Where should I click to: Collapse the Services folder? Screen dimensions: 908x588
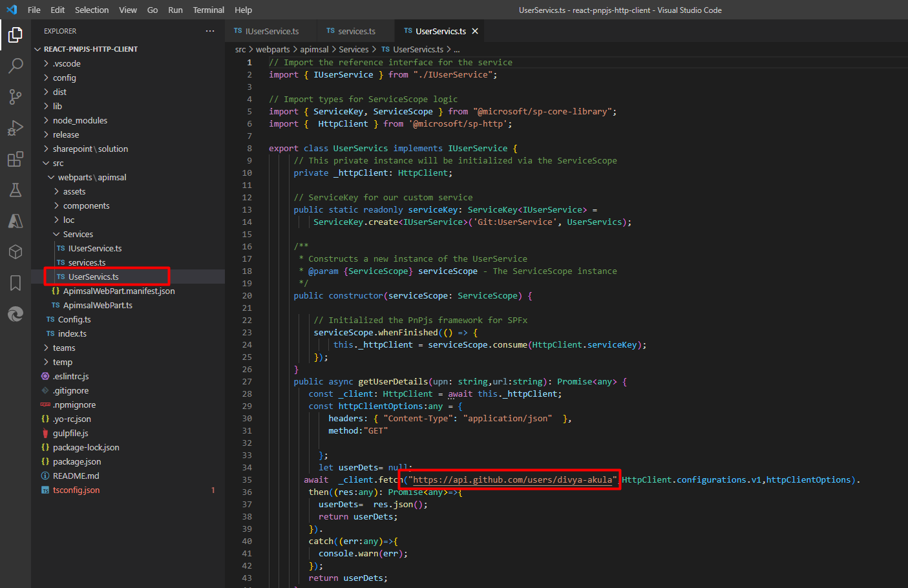pyautogui.click(x=128, y=234)
